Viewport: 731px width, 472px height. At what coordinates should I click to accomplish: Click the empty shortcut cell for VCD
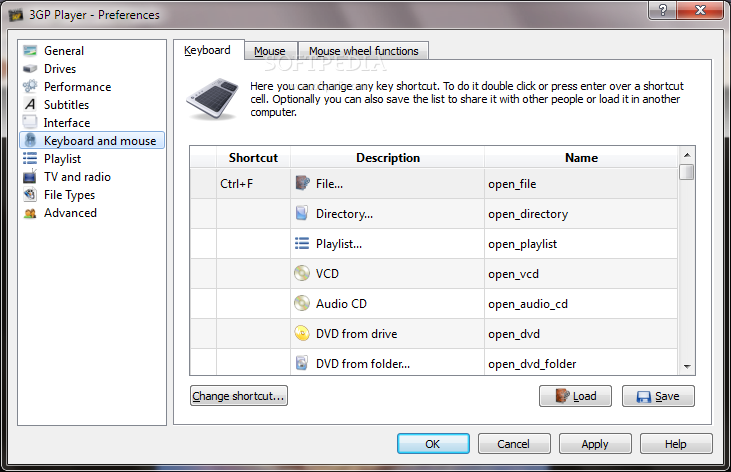(253, 273)
